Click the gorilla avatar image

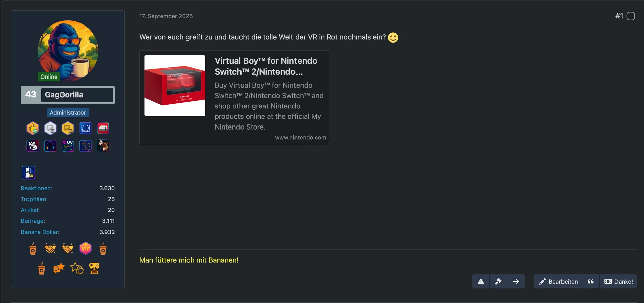coord(68,50)
